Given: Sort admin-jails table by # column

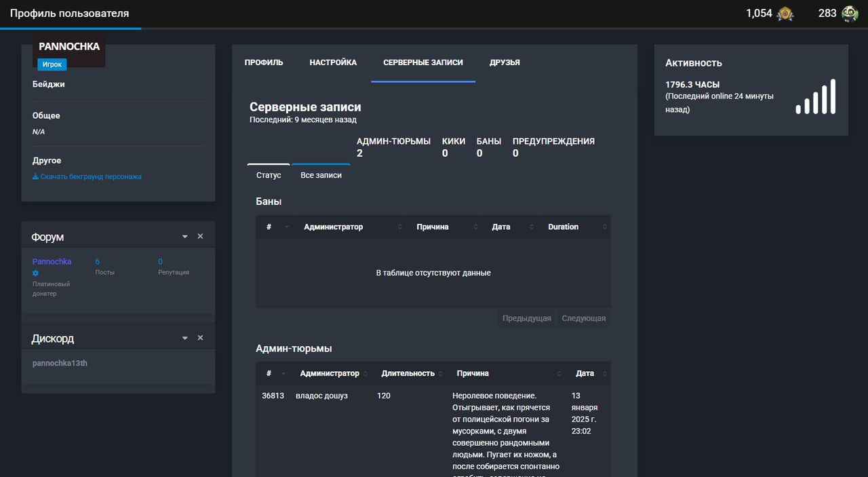Looking at the screenshot, I should point(273,373).
